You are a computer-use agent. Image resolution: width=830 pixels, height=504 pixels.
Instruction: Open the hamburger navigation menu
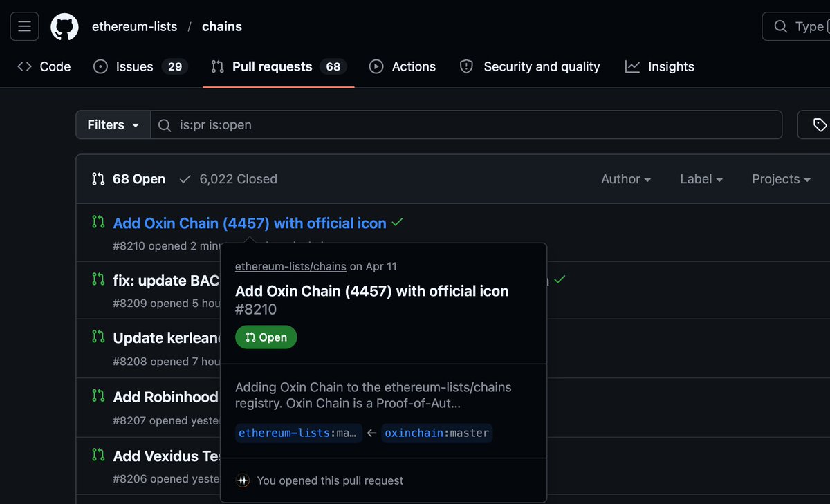24,26
